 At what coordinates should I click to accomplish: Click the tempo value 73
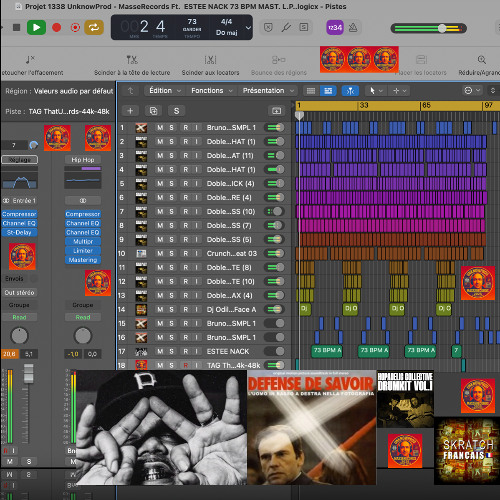(x=192, y=22)
